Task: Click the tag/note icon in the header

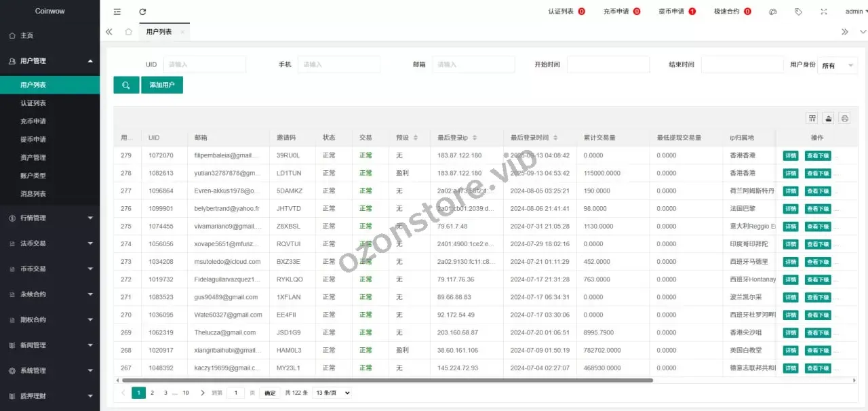Action: pos(798,12)
